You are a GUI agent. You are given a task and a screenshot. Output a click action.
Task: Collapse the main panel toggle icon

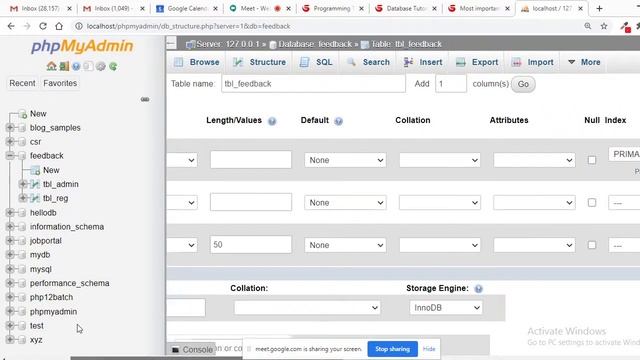(171, 44)
